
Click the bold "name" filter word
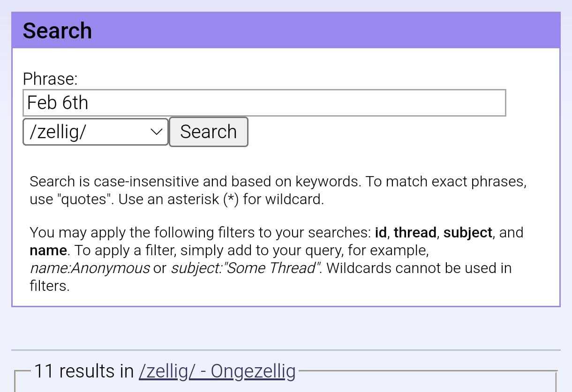(x=48, y=250)
